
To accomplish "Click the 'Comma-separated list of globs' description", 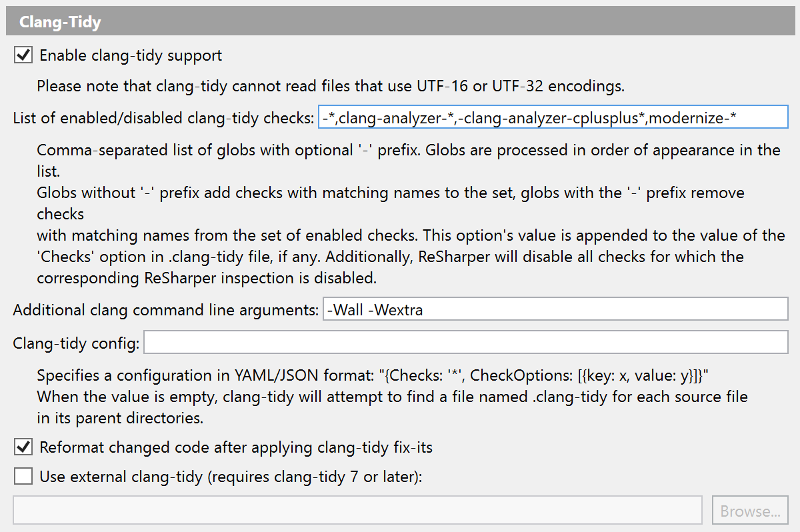I will (x=408, y=150).
